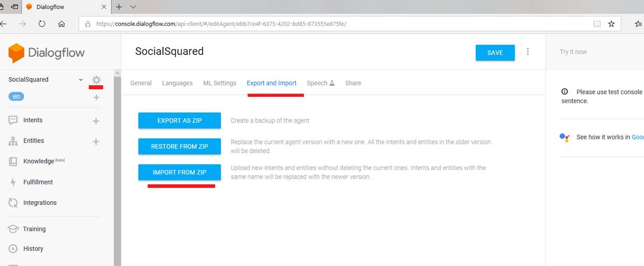Open the three-dot menu beside SAVE

[x=528, y=52]
